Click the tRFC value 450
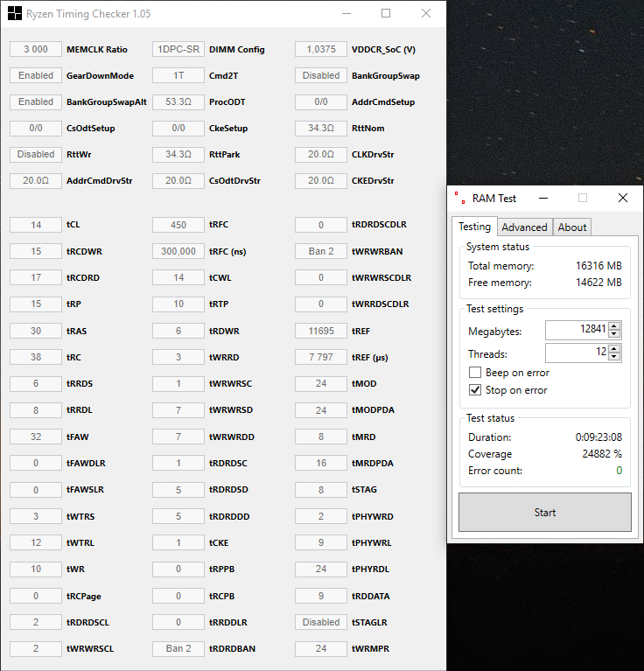The image size is (644, 671). click(x=178, y=225)
